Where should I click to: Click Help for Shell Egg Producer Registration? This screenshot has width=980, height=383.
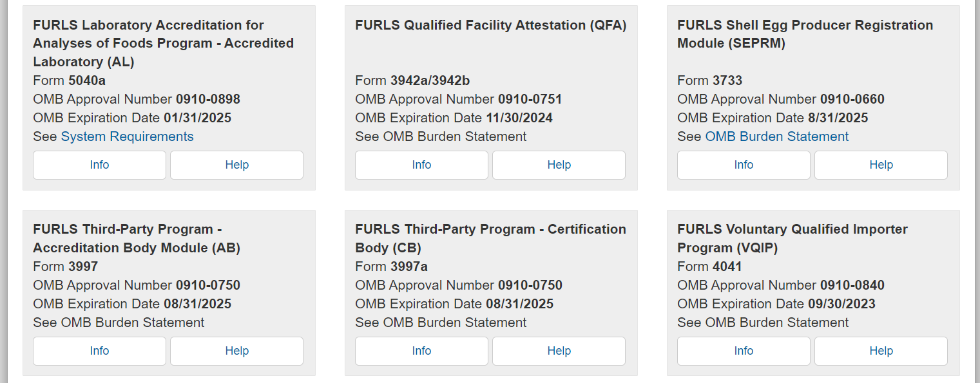(881, 165)
